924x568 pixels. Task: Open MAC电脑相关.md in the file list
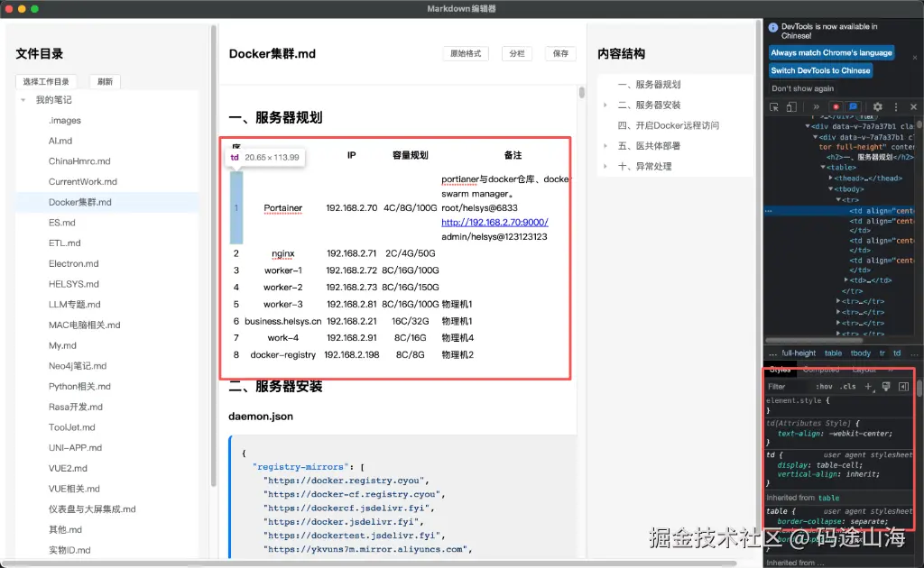point(84,325)
